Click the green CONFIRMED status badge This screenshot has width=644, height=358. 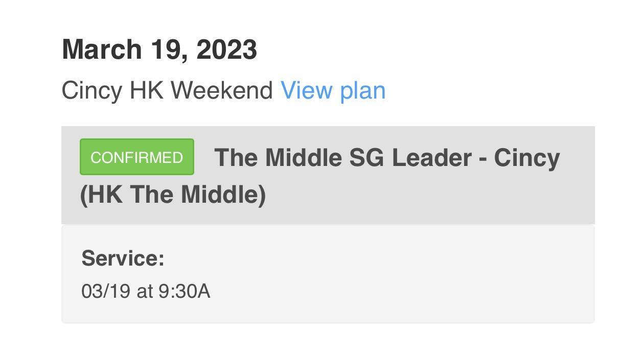(x=136, y=157)
